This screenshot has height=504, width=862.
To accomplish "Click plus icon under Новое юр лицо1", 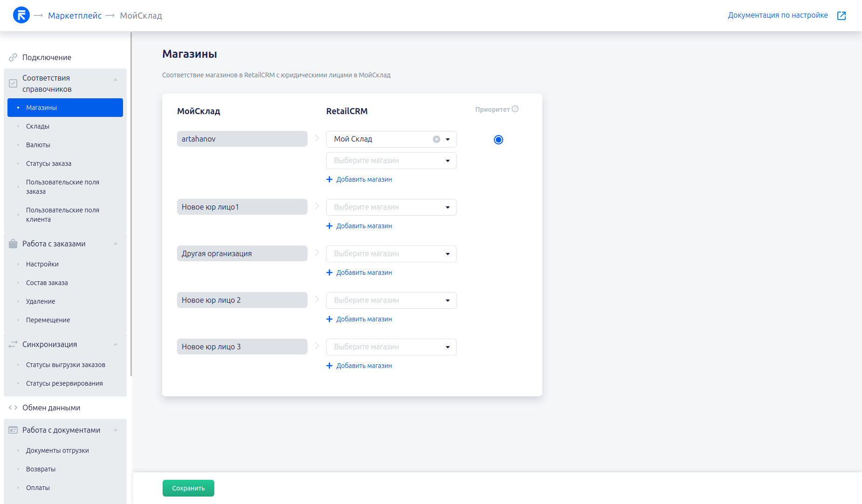I will [329, 226].
